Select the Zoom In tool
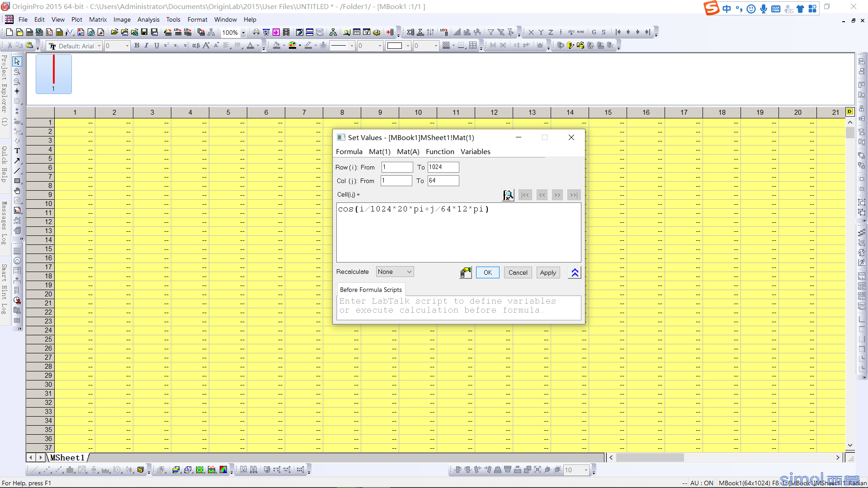 tap(17, 71)
